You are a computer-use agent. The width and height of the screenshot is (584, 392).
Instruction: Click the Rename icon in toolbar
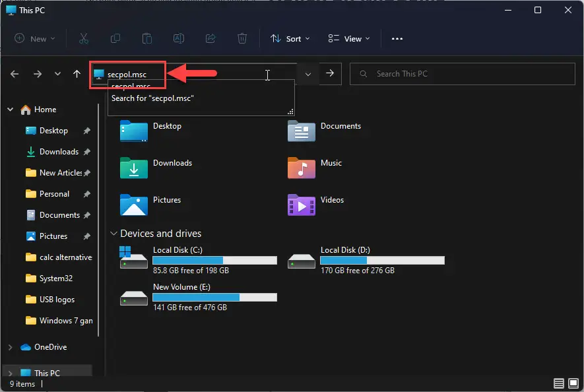click(179, 38)
